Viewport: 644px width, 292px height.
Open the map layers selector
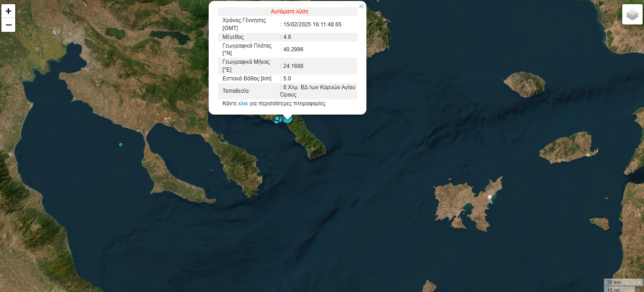(x=632, y=14)
